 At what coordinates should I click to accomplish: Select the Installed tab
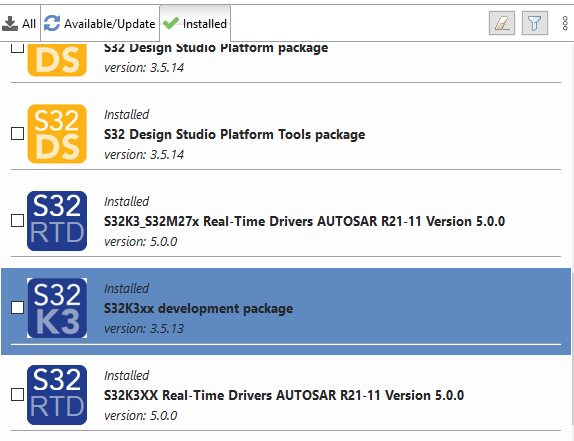(x=195, y=24)
